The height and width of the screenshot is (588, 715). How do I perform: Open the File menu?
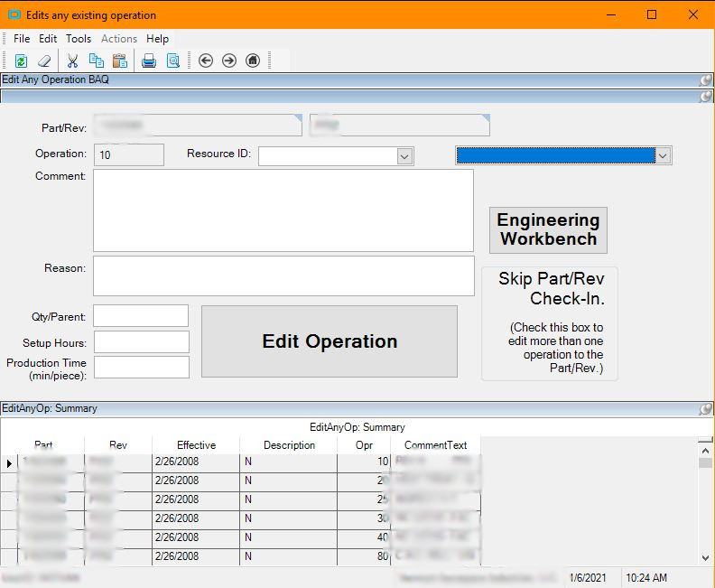pyautogui.click(x=22, y=39)
